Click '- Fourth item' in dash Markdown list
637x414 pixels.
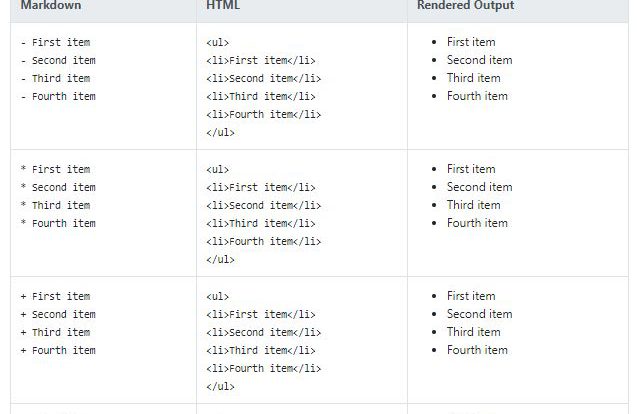(58, 96)
